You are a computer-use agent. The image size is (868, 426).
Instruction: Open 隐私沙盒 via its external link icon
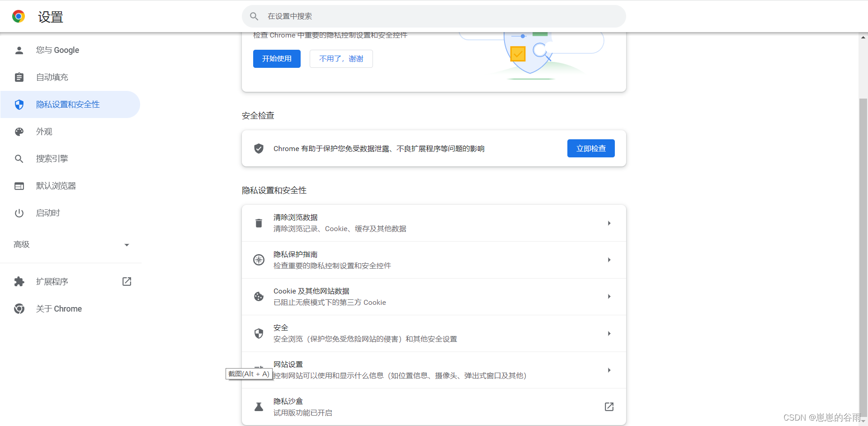(x=609, y=407)
